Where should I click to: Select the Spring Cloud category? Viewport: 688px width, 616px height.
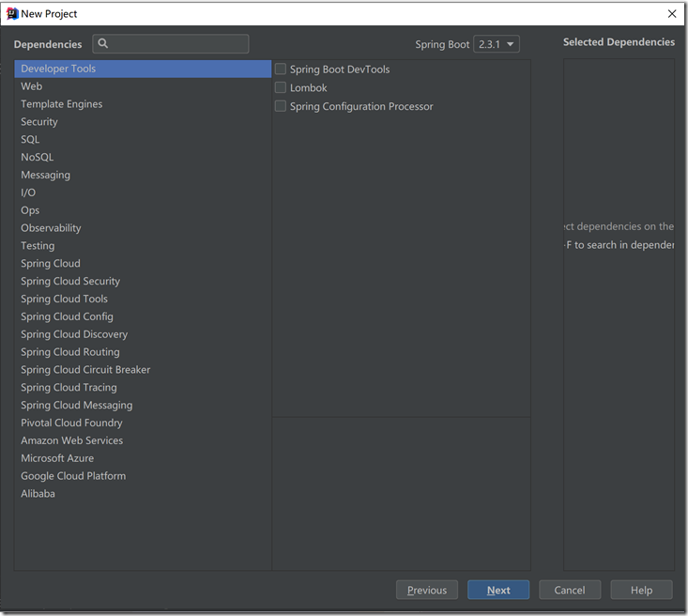click(x=143, y=264)
